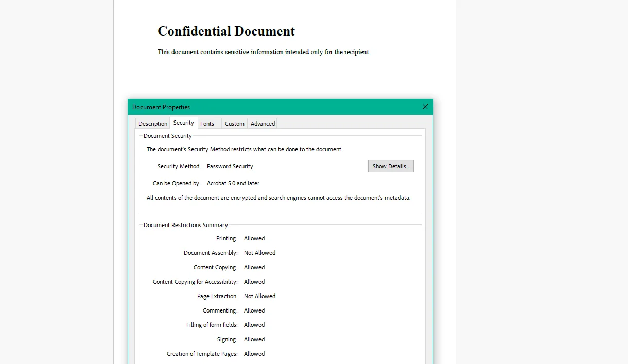Click the Document Security section label
This screenshot has height=364, width=628.
pyautogui.click(x=167, y=135)
